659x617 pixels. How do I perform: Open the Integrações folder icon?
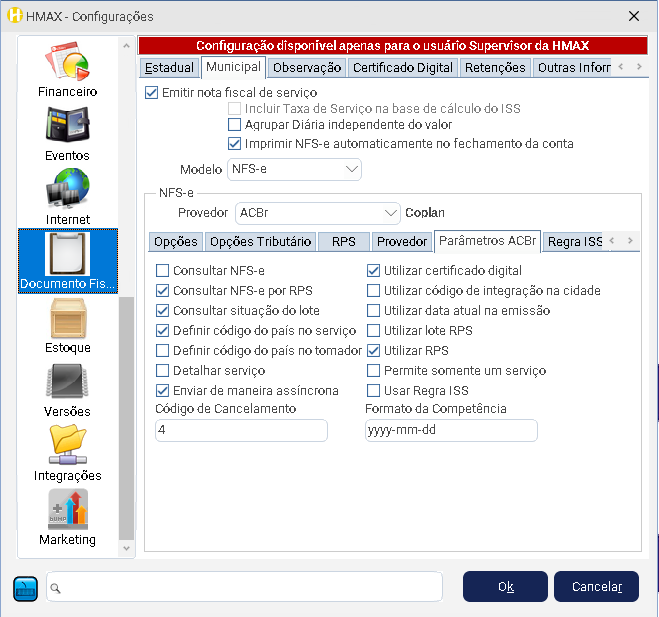[x=68, y=451]
